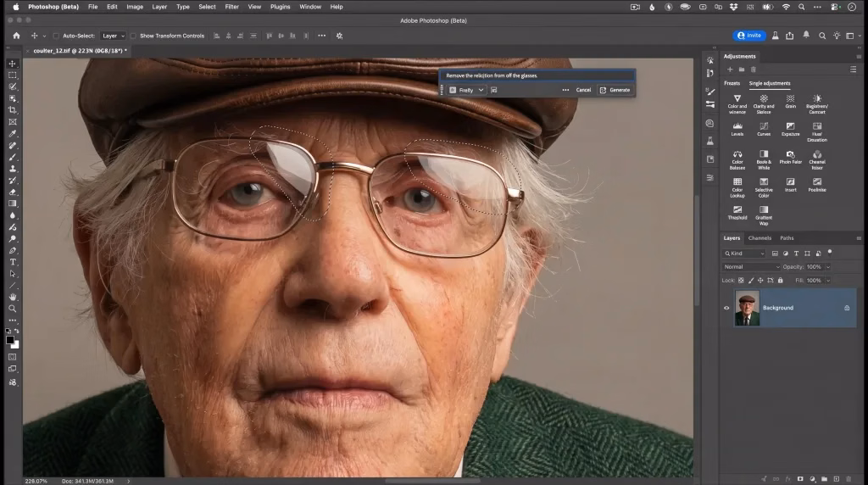Image resolution: width=868 pixels, height=485 pixels.
Task: Toggle lock position icon
Action: pos(760,280)
